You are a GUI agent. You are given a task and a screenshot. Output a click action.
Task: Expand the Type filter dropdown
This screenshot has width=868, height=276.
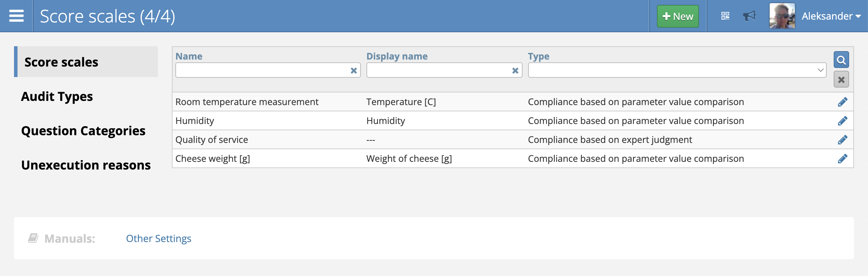tap(677, 70)
